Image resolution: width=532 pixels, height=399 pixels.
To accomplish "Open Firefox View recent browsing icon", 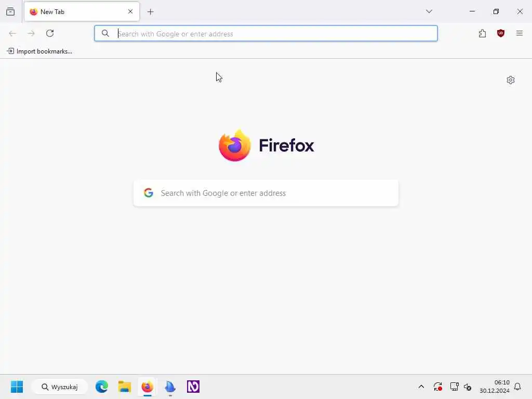I will click(10, 11).
